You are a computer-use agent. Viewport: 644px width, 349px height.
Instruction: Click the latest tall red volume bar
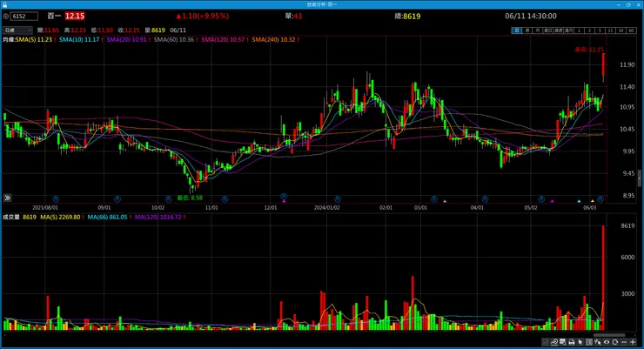603,278
